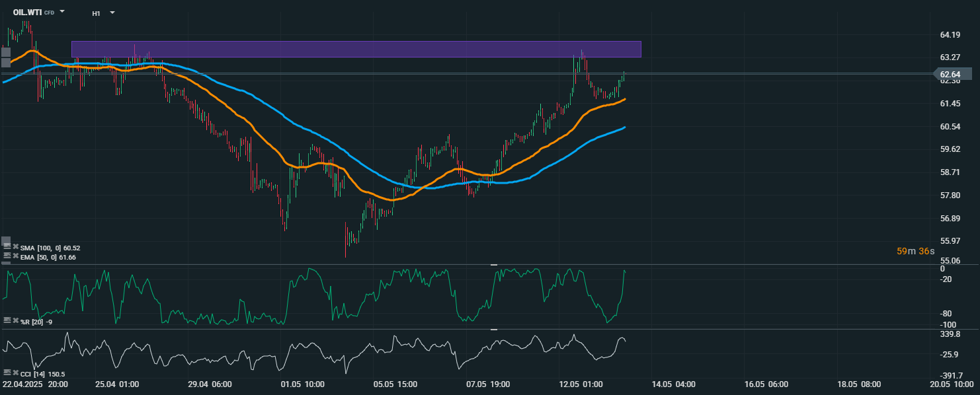The width and height of the screenshot is (980, 395).
Task: Click the H1 timeframe label
Action: [x=97, y=13]
